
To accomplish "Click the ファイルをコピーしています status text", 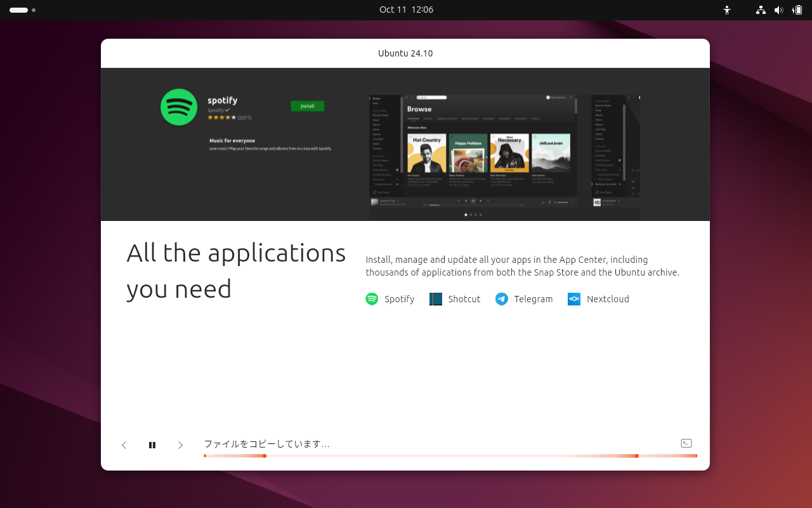I will [x=266, y=443].
